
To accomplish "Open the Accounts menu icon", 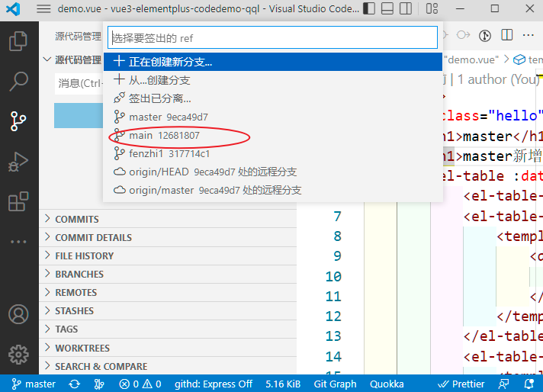I will (x=18, y=314).
